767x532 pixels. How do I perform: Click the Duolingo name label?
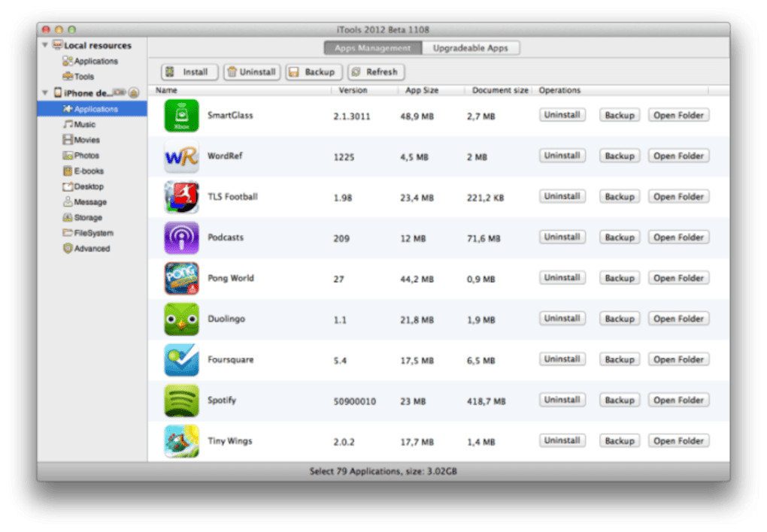click(x=226, y=319)
